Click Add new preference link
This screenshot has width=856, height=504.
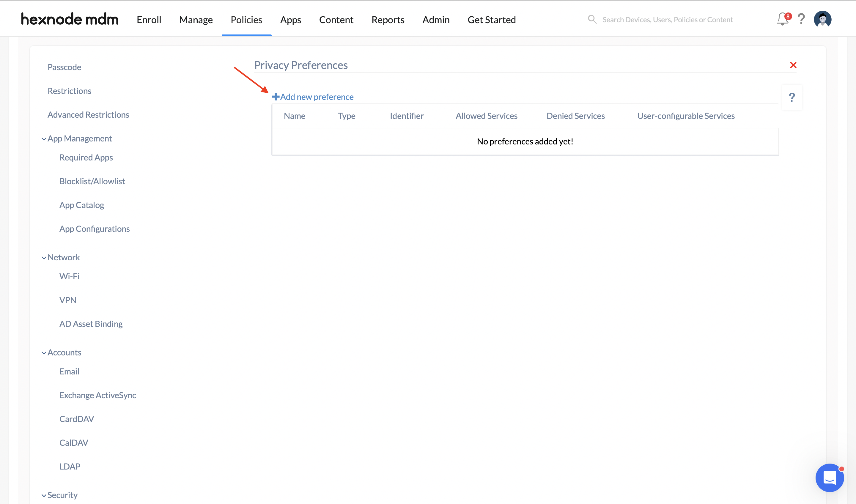(x=312, y=97)
